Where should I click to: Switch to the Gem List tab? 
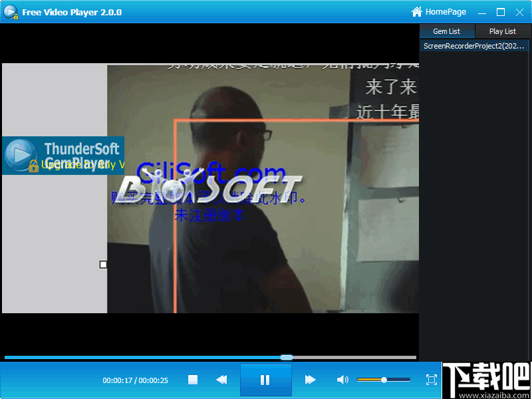point(447,31)
